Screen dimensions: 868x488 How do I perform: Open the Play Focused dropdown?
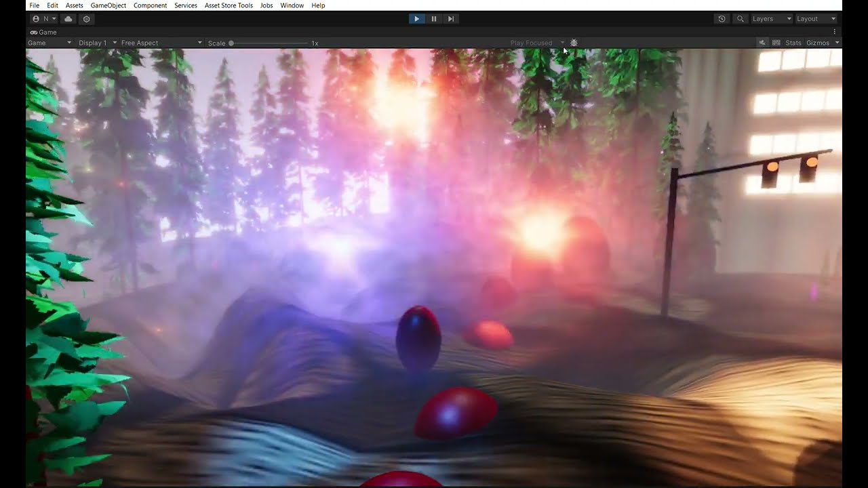(537, 43)
